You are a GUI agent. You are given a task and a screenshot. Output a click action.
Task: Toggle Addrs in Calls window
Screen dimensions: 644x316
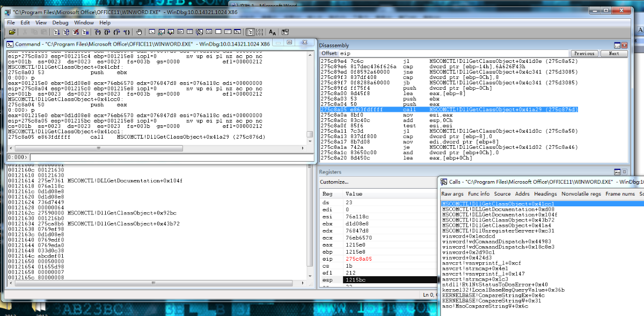point(522,193)
